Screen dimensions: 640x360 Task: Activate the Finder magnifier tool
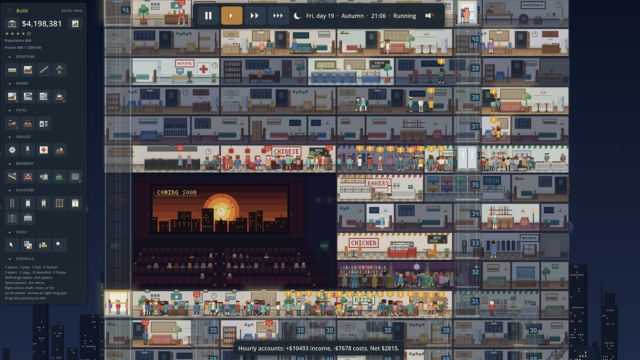click(60, 245)
